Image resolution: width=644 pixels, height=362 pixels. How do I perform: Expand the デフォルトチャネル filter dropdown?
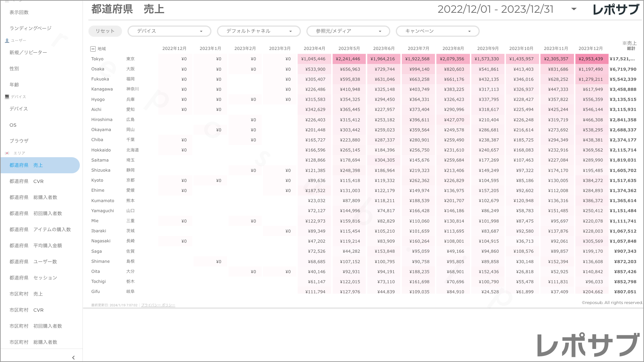tap(259, 31)
